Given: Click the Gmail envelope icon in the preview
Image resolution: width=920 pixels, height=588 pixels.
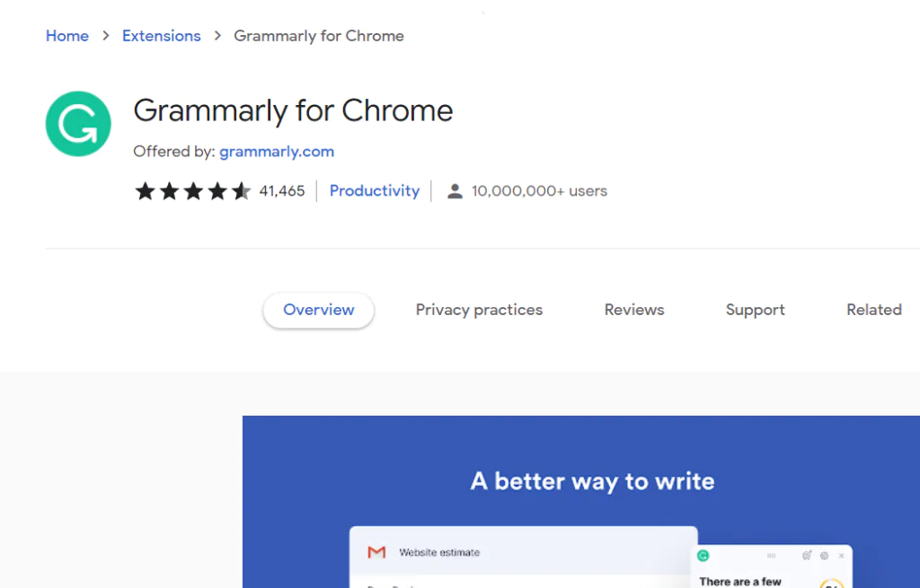Looking at the screenshot, I should (x=375, y=552).
